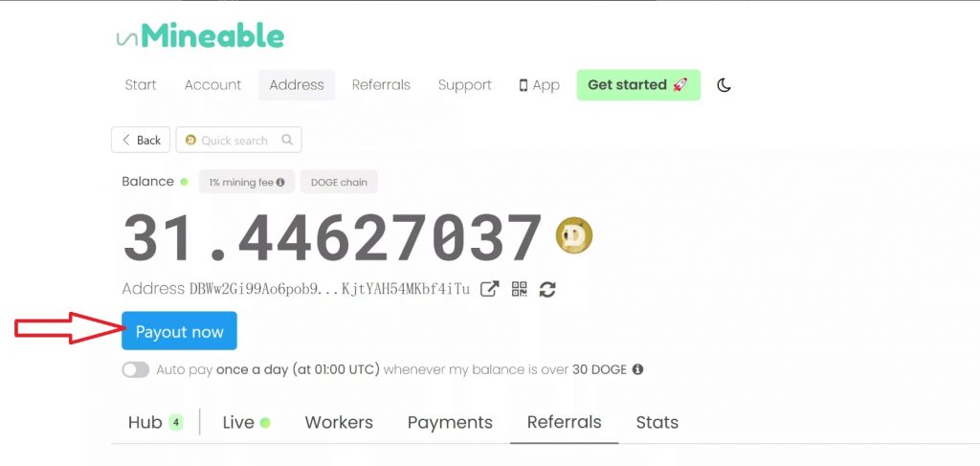980x466 pixels.
Task: Click the DOGE chain badge
Action: 339,182
